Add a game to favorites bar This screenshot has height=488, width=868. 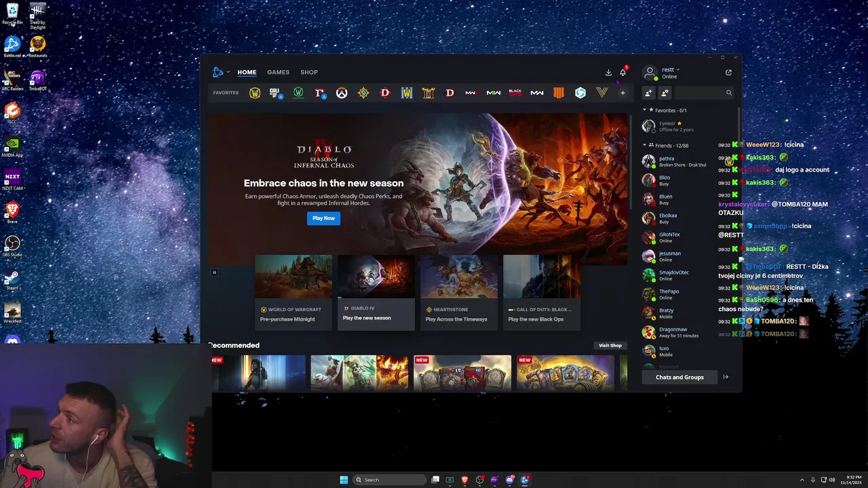(623, 93)
